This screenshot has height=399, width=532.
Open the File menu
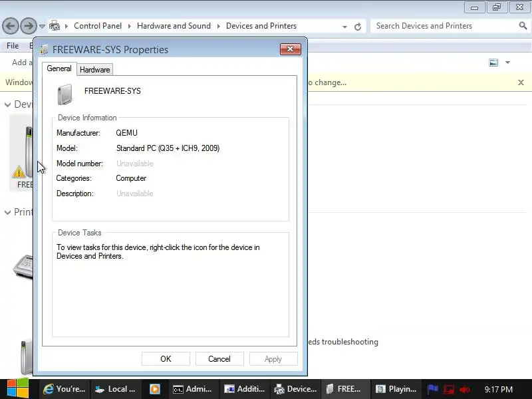point(13,46)
